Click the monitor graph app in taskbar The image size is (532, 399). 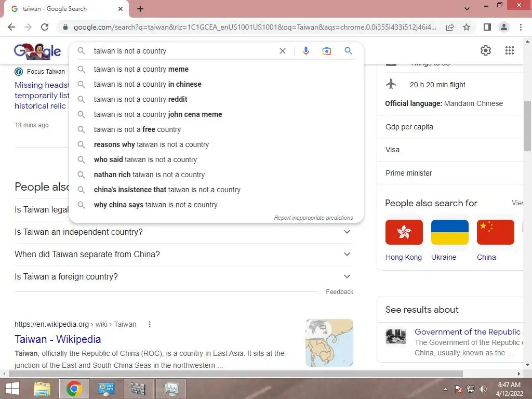click(x=170, y=389)
